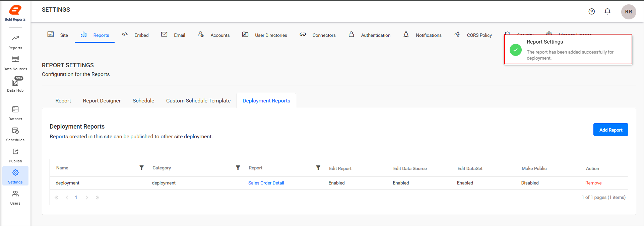Open Data Sources in the sidebar
This screenshot has width=644, height=226.
(15, 63)
